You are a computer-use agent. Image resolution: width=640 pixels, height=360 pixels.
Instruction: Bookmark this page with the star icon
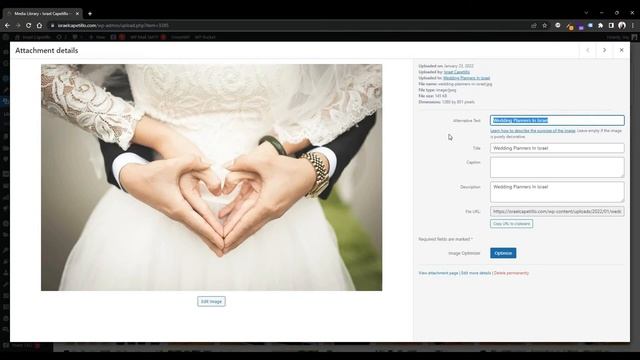544,25
